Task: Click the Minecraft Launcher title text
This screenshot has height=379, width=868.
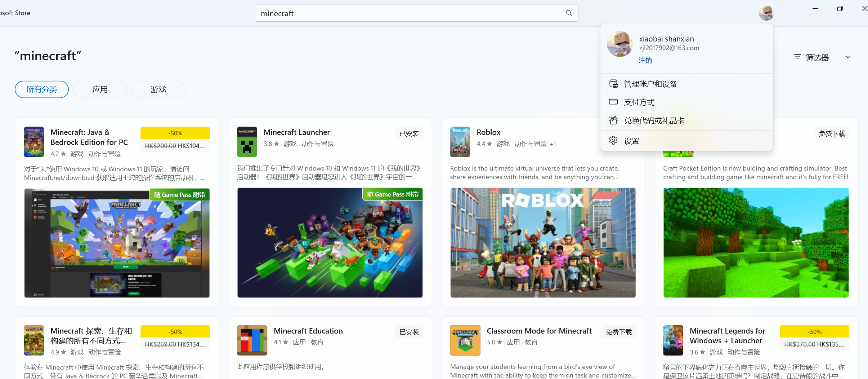Action: click(297, 132)
